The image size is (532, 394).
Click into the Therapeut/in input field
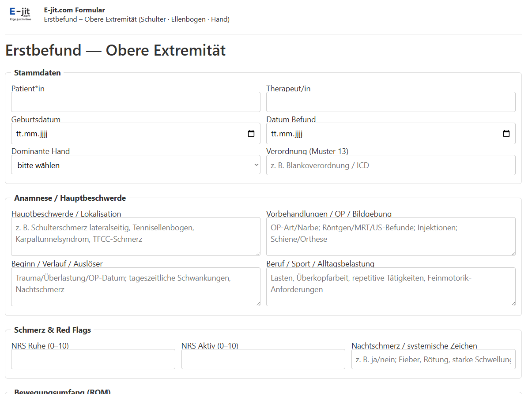click(x=391, y=102)
